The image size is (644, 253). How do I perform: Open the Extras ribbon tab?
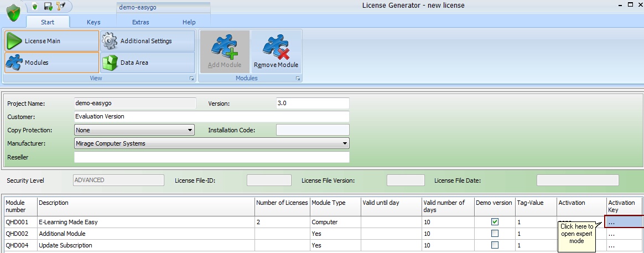pos(141,22)
